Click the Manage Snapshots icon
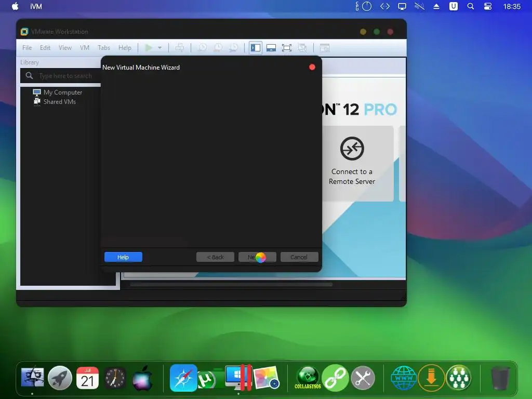 tap(233, 48)
